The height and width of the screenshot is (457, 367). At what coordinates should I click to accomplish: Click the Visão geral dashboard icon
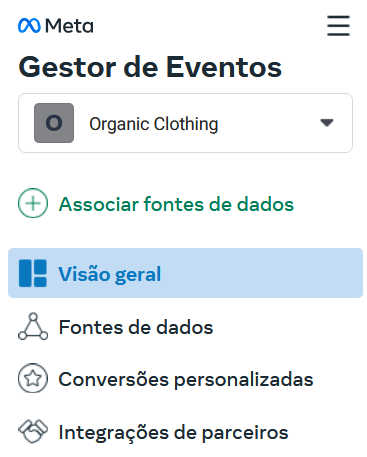(33, 273)
